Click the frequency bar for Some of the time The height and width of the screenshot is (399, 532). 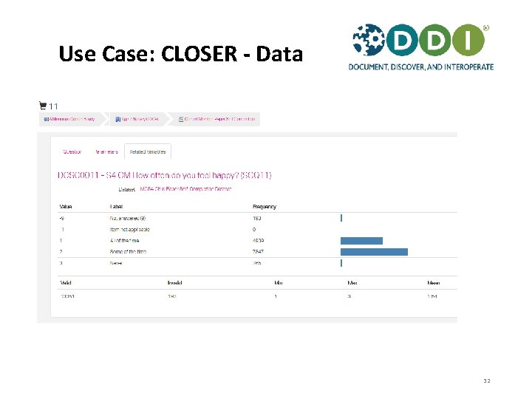[374, 252]
